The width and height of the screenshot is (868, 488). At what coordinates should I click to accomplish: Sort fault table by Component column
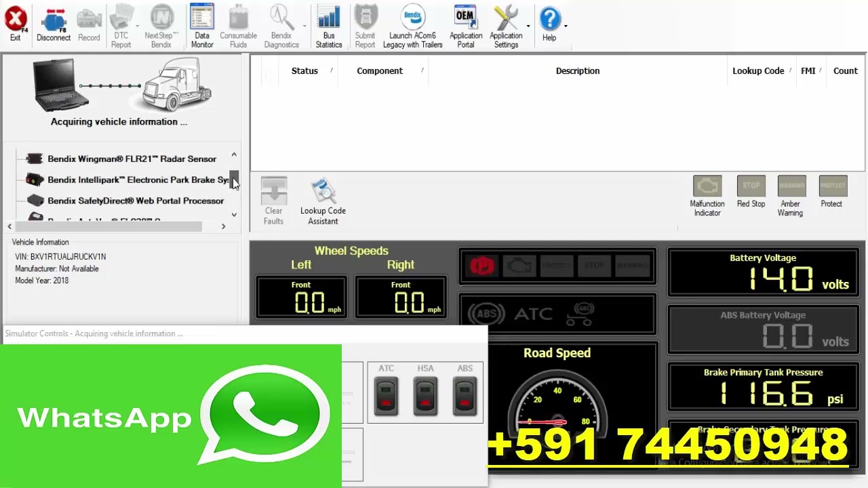coord(380,70)
